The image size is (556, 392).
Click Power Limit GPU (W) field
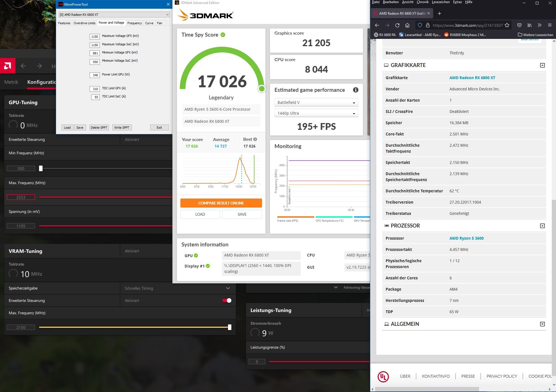(94, 75)
